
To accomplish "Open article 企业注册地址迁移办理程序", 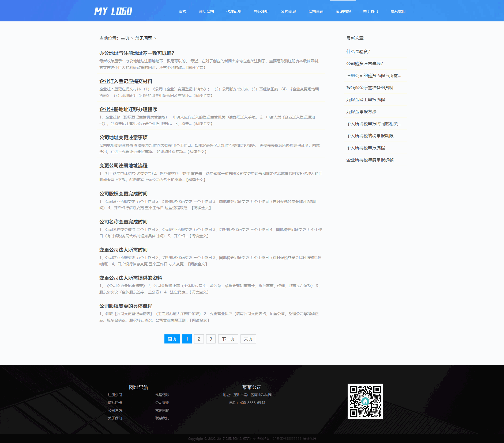I will [x=128, y=109].
